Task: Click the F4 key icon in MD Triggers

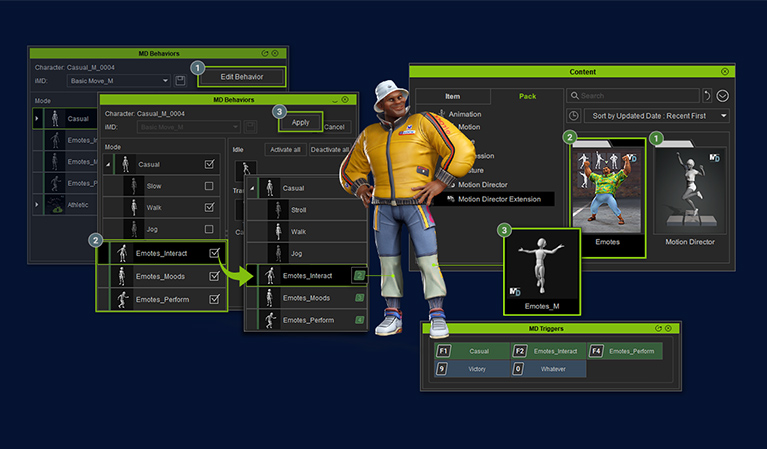Action: (596, 351)
